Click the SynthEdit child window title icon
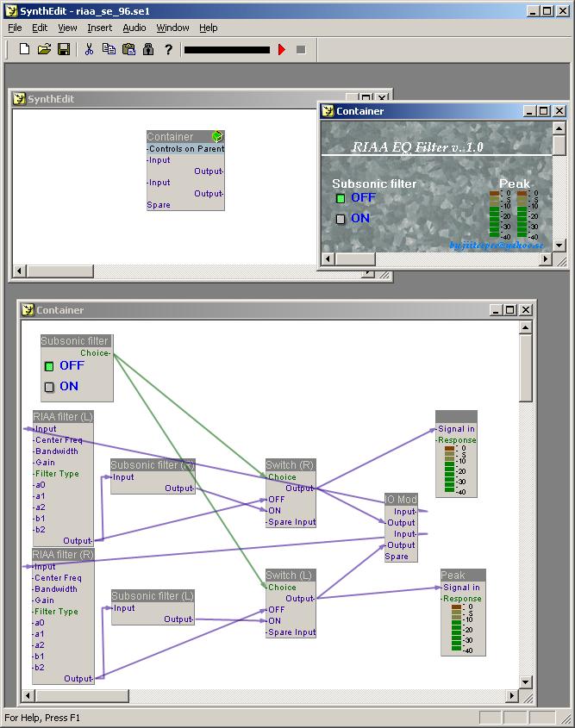Viewport: 575px width, 728px height. click(19, 99)
